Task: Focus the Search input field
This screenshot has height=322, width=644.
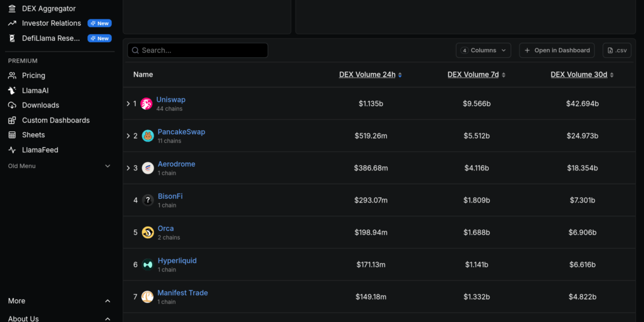Action: (x=197, y=50)
